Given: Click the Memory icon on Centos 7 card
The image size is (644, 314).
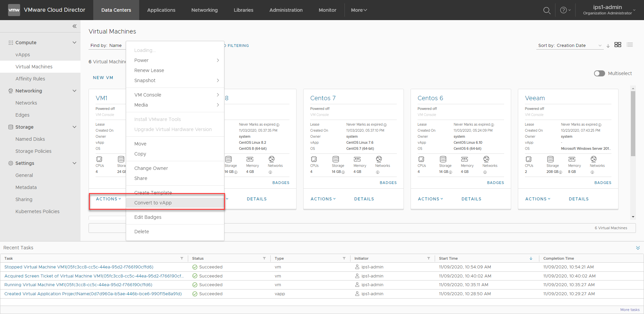Looking at the screenshot, I should point(357,159).
